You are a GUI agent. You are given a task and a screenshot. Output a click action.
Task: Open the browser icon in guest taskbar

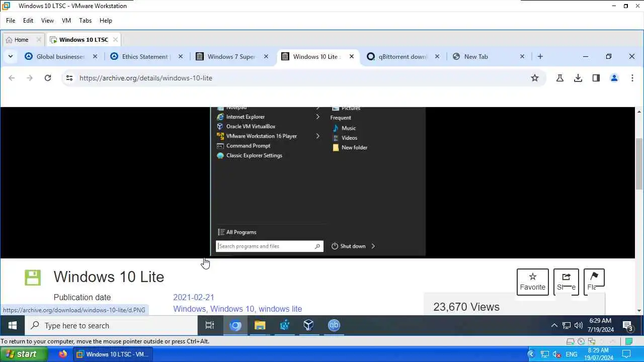(235, 325)
